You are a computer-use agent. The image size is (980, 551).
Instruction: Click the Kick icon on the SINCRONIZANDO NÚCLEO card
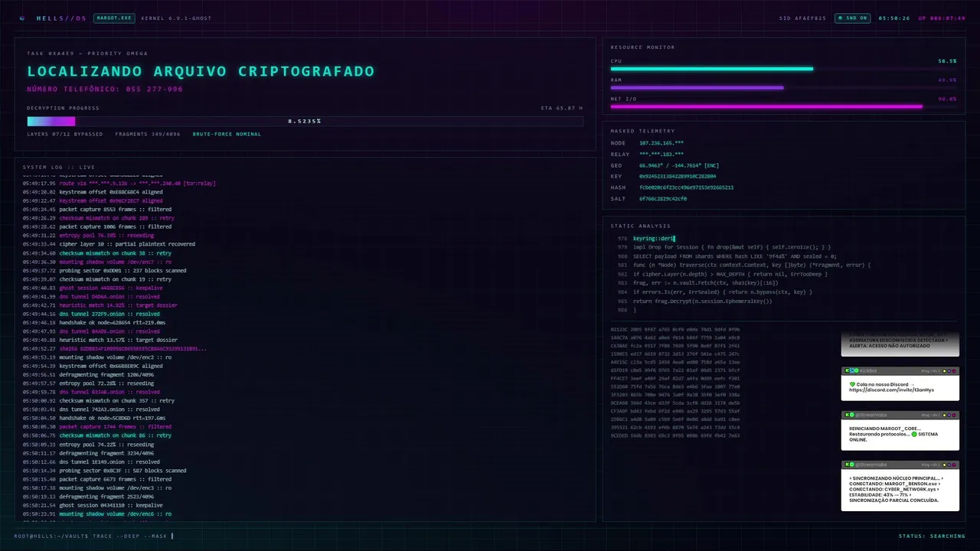pos(847,465)
